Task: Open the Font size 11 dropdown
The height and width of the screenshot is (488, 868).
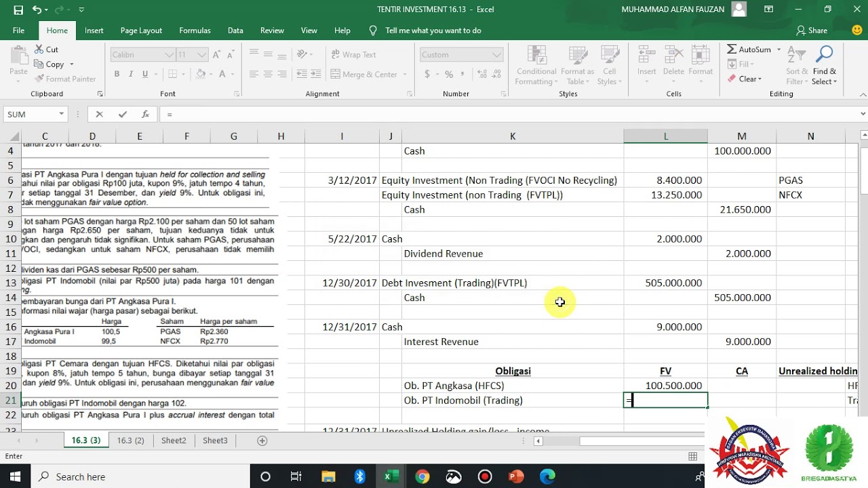Action: point(202,55)
